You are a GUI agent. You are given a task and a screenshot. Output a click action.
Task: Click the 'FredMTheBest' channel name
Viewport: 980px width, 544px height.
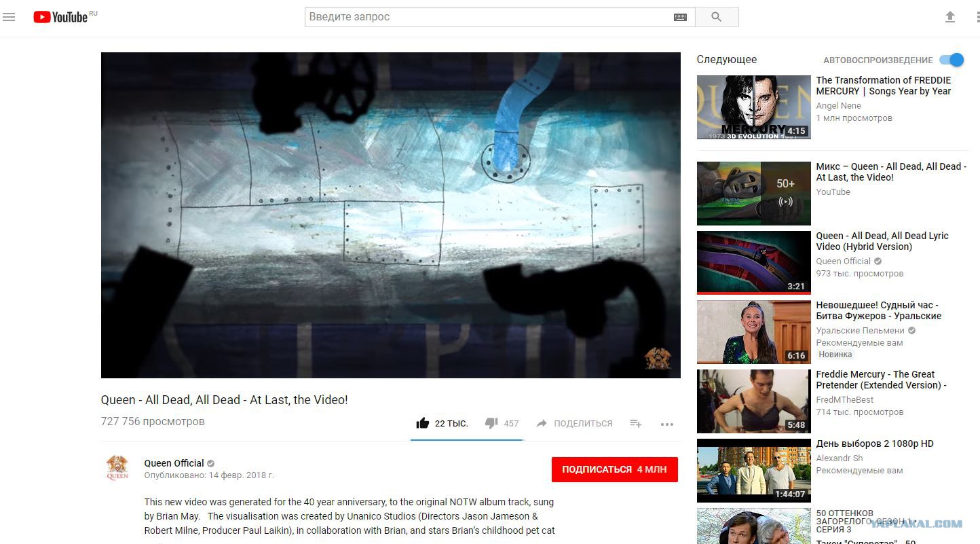[x=845, y=400]
